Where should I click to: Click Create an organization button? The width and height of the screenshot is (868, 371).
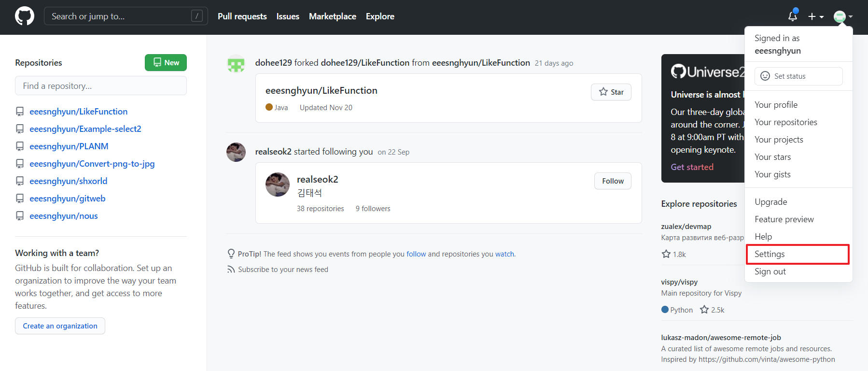pos(60,326)
